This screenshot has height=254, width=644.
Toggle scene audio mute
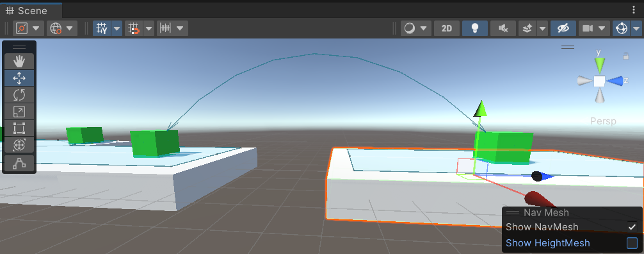pos(503,28)
